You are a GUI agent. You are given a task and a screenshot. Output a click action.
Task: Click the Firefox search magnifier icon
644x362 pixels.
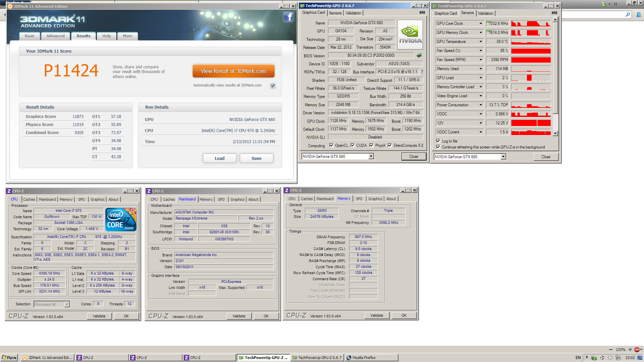click(x=628, y=14)
